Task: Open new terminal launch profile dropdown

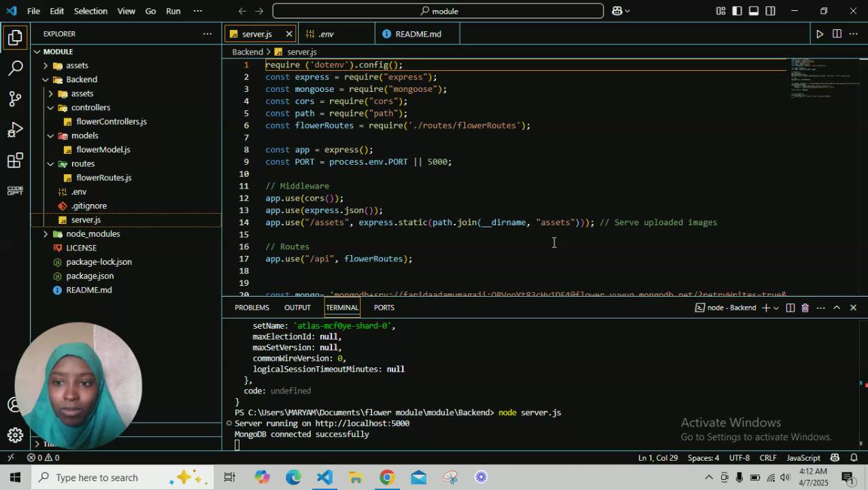Action: pos(775,308)
